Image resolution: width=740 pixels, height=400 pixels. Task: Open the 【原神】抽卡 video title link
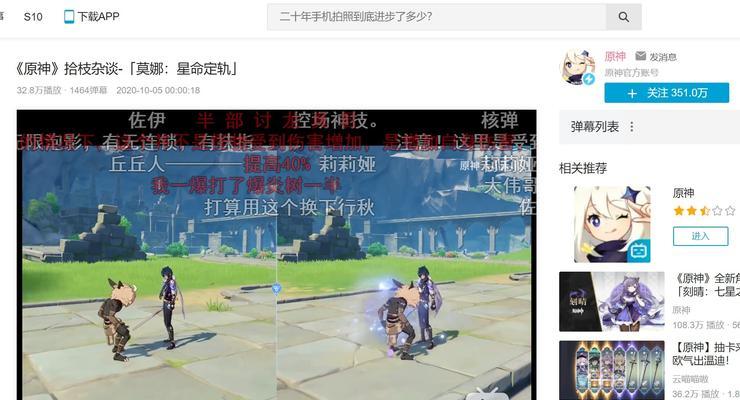(706, 354)
